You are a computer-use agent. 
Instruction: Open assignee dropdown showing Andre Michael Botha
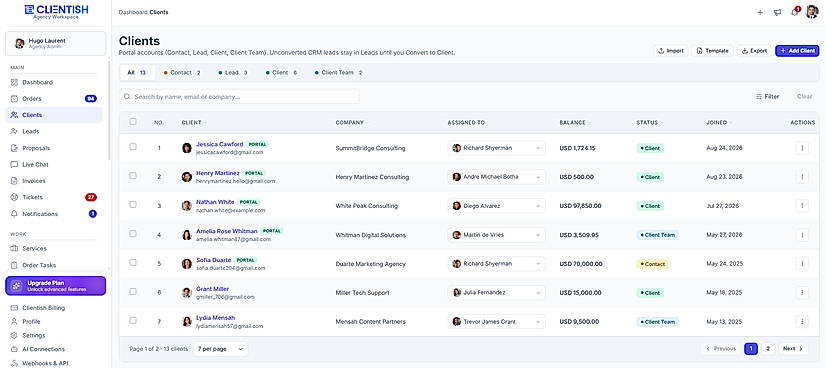pos(497,177)
